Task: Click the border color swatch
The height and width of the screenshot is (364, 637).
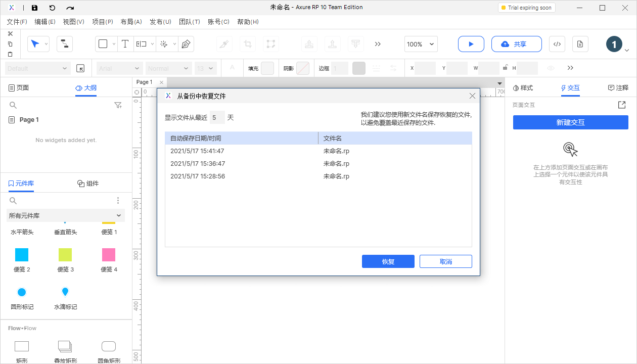Action: pyautogui.click(x=359, y=68)
